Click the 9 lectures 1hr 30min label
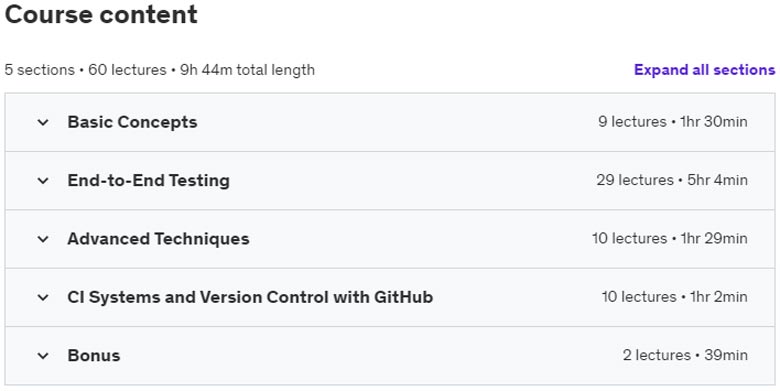The height and width of the screenshot is (391, 780). click(673, 122)
